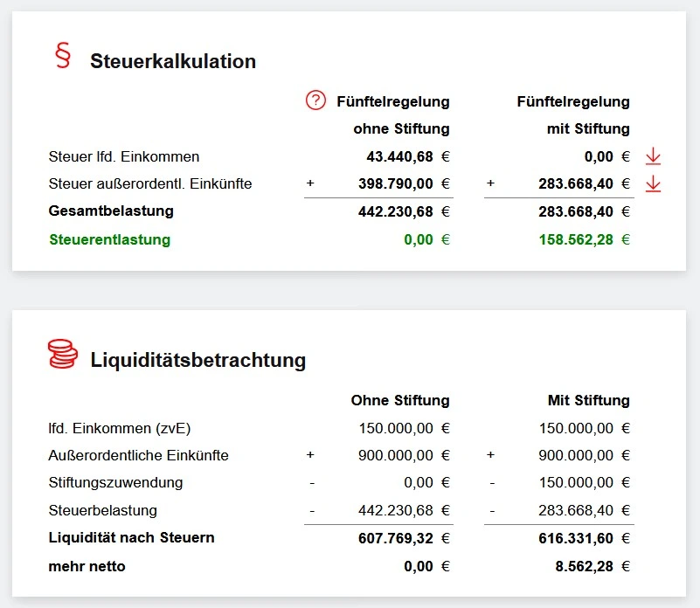Click the Mit Stiftung column heading
This screenshot has width=700, height=608.
point(591,400)
